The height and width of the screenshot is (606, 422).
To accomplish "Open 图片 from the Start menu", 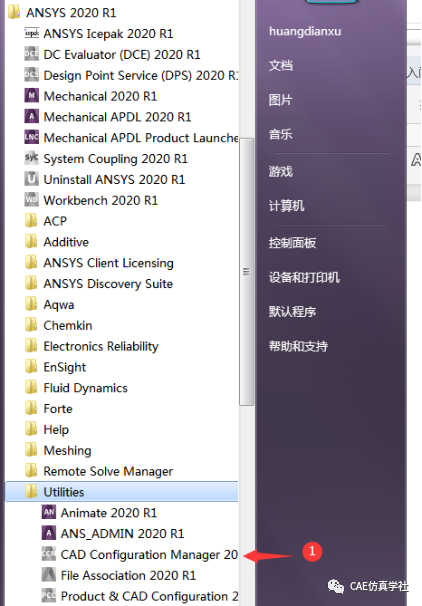I will point(281,100).
